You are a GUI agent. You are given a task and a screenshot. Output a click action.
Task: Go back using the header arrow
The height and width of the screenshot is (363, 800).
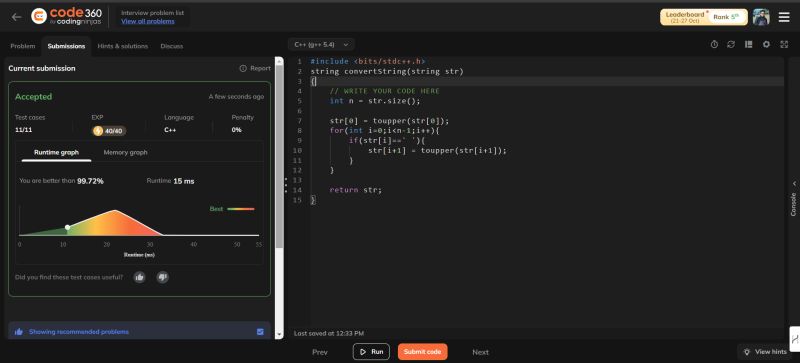coord(16,17)
